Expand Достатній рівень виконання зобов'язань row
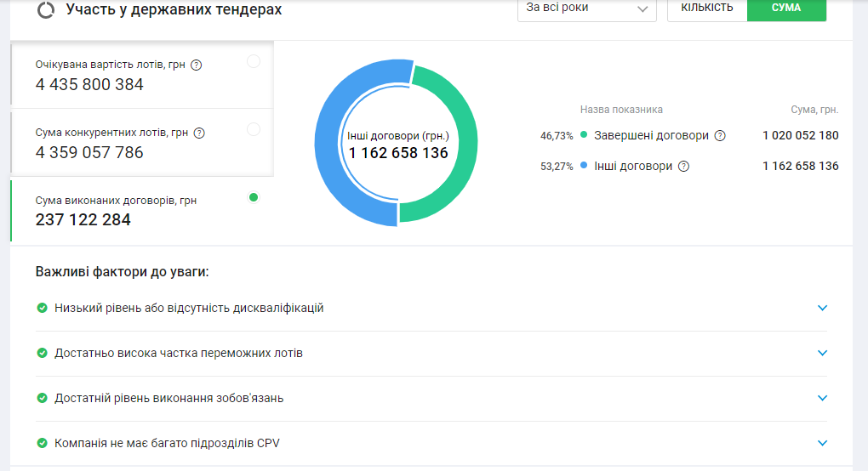868x471 pixels. click(x=822, y=398)
